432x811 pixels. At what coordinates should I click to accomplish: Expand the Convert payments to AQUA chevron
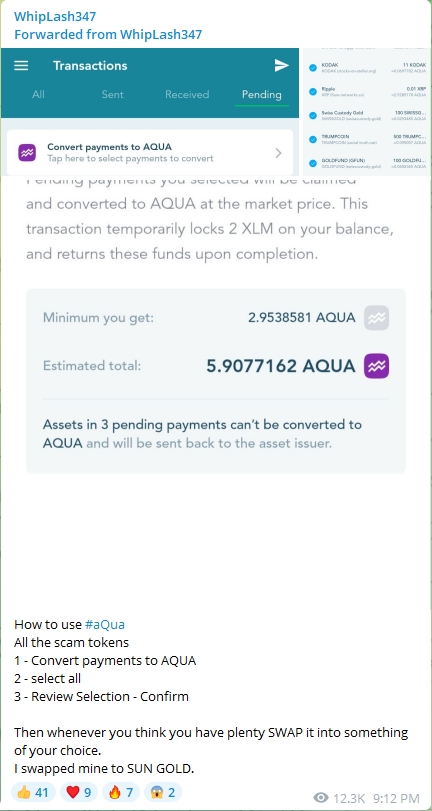[278, 153]
